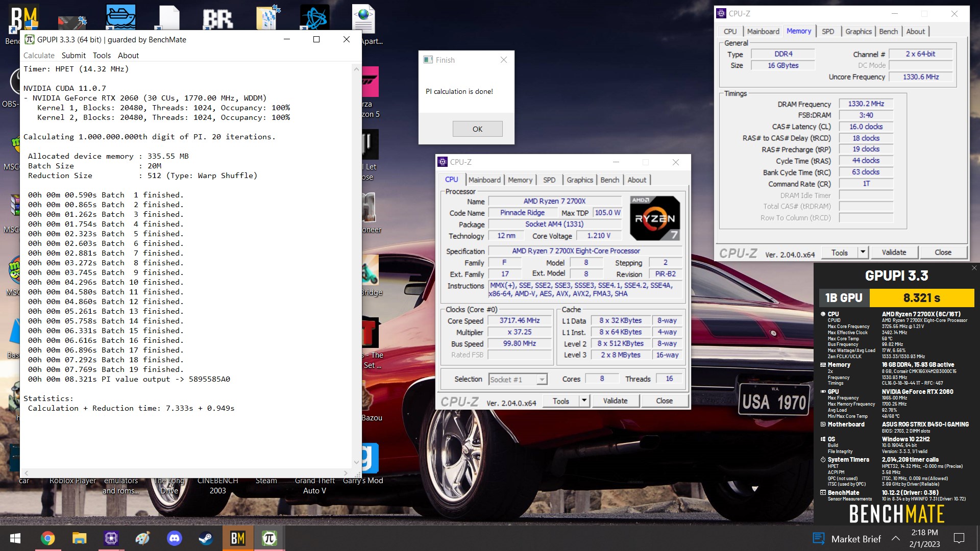The height and width of the screenshot is (551, 980).
Task: Switch to Memory tab in lower CPU-Z
Action: [520, 180]
